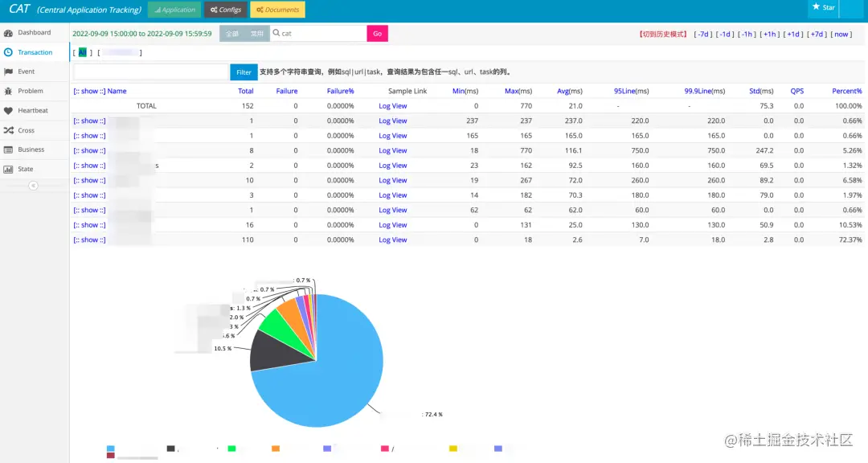Focus the domain search field containing cat
This screenshot has height=463, width=868.
318,33
